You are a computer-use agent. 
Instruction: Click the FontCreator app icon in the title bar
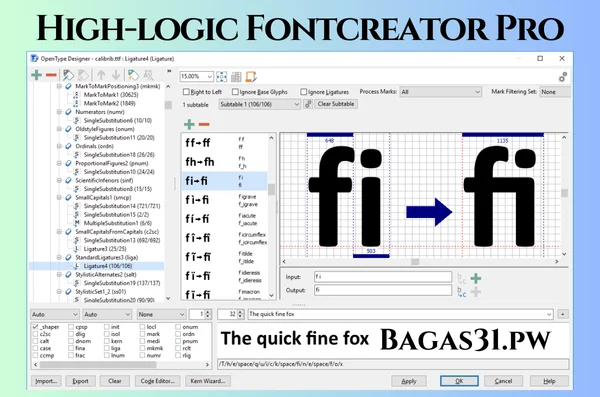(34, 59)
